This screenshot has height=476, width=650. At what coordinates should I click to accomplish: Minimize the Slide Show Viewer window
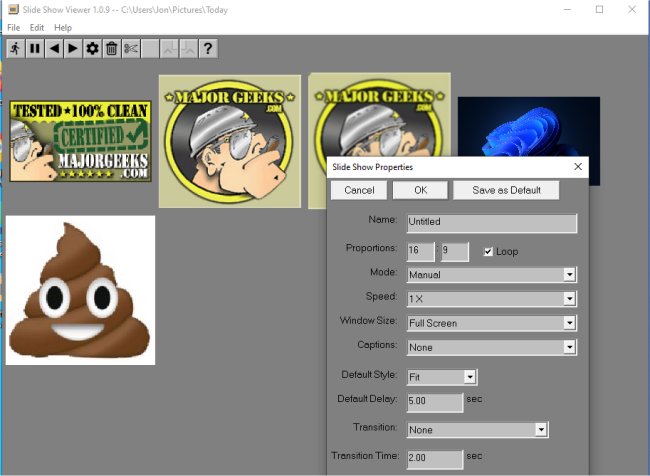[568, 9]
